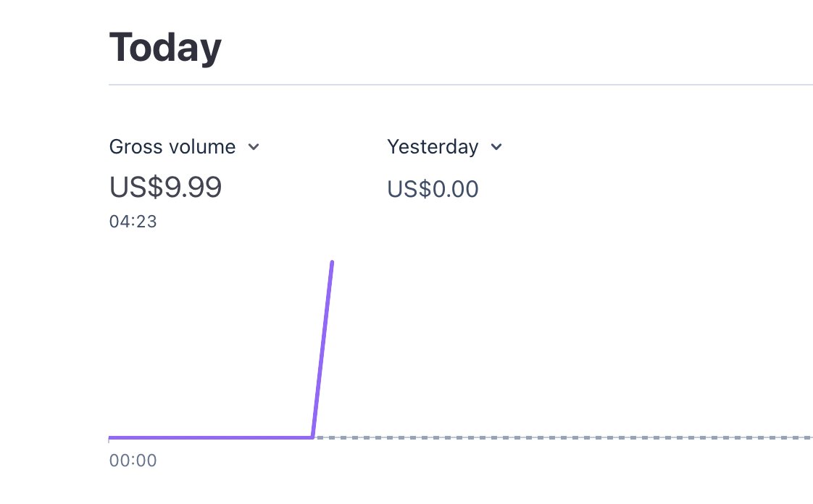Image resolution: width=813 pixels, height=504 pixels.
Task: Open the Yesterday chevron arrow
Action: click(x=496, y=147)
